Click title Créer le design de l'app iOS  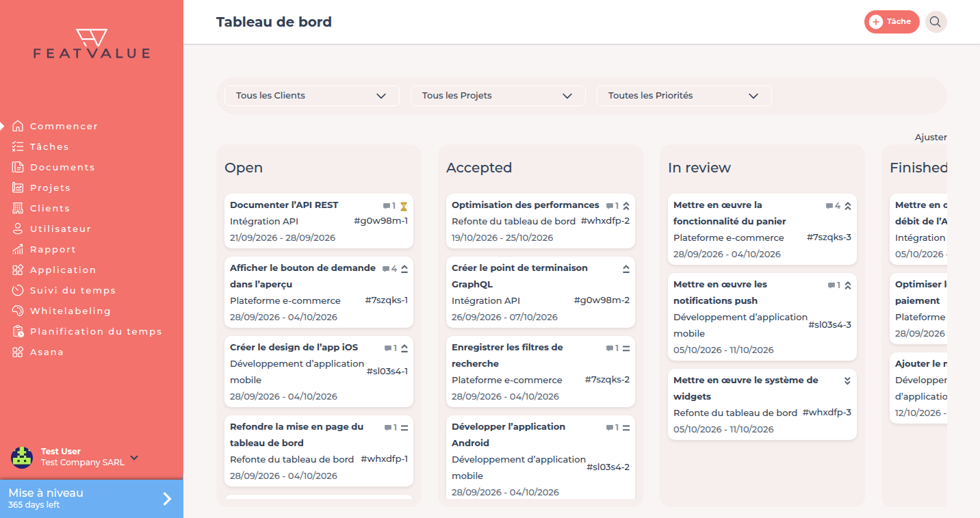coord(294,347)
